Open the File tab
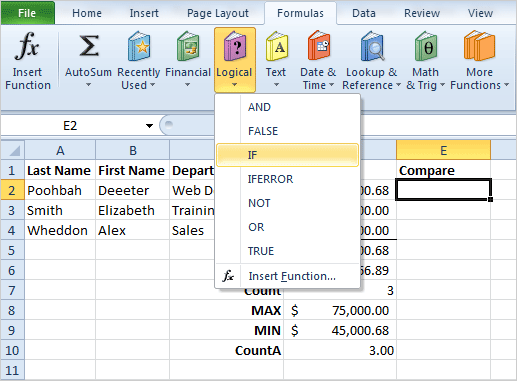517x381 pixels. 27,13
